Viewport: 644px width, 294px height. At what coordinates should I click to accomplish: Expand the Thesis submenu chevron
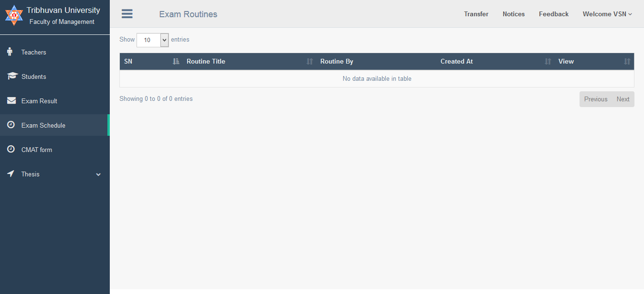point(98,174)
